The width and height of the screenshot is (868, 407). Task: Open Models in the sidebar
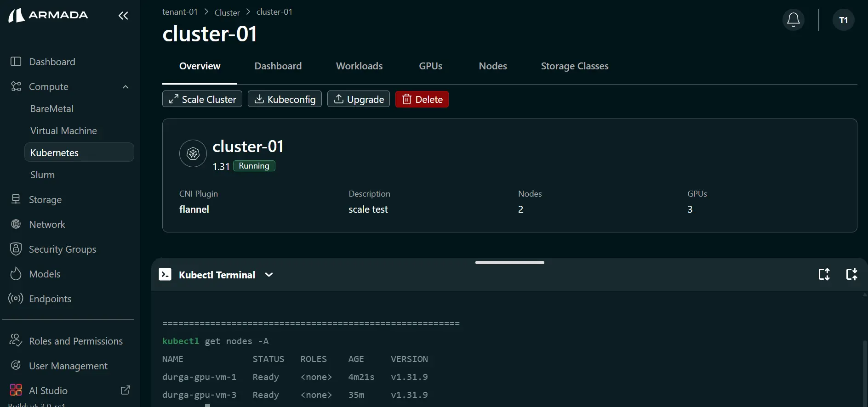pyautogui.click(x=45, y=274)
